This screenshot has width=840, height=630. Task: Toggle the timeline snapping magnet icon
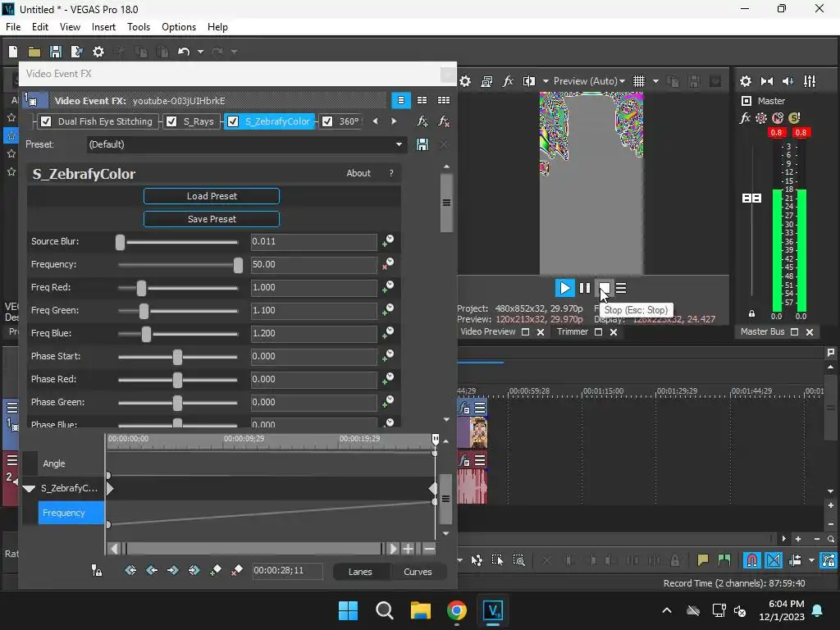tap(751, 560)
